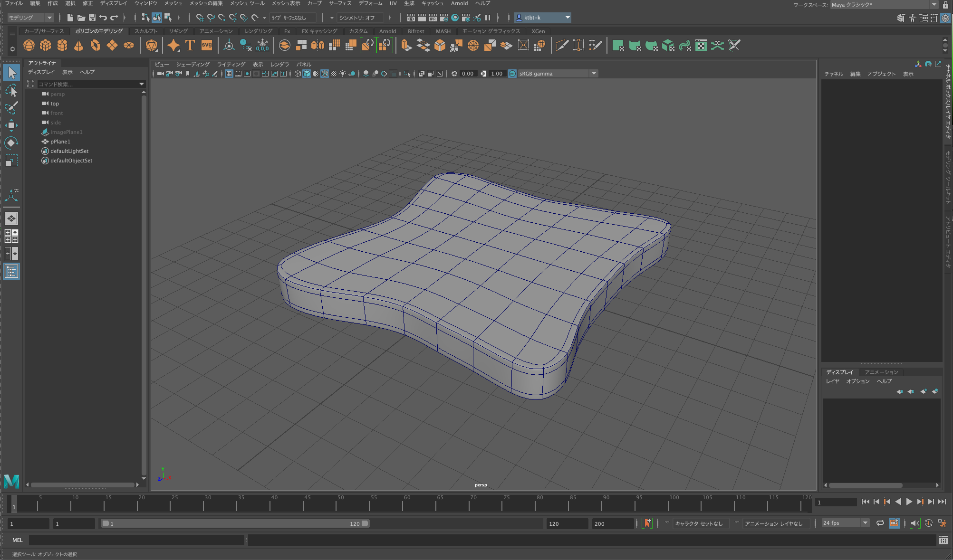Open the モデリング menu set dropdown

point(30,18)
